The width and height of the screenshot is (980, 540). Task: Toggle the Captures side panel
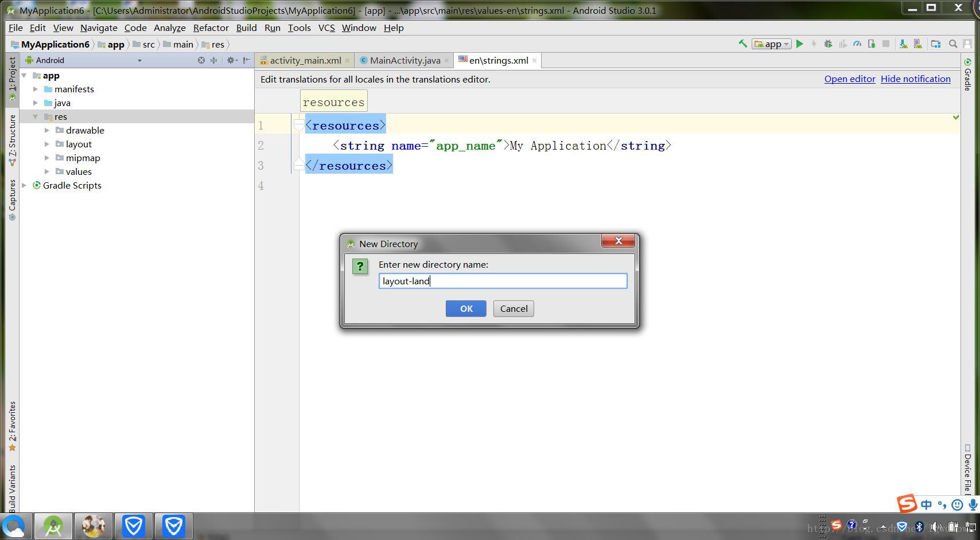click(12, 200)
